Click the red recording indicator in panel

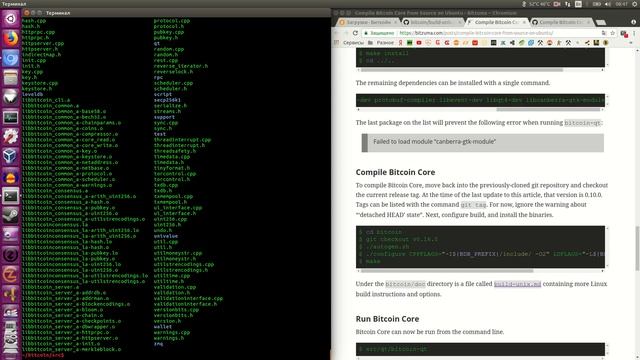point(557,4)
